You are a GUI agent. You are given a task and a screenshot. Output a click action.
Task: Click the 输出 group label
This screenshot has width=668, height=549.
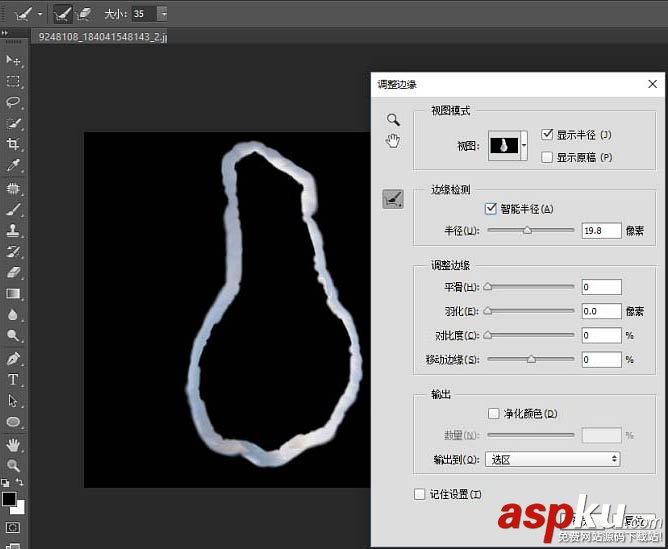point(441,394)
